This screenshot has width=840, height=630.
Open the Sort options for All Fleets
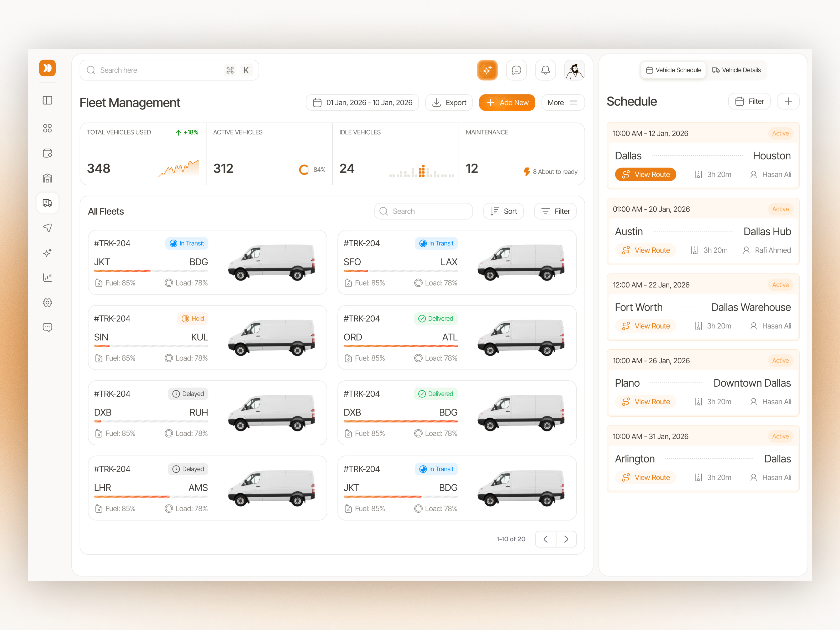[x=503, y=212]
